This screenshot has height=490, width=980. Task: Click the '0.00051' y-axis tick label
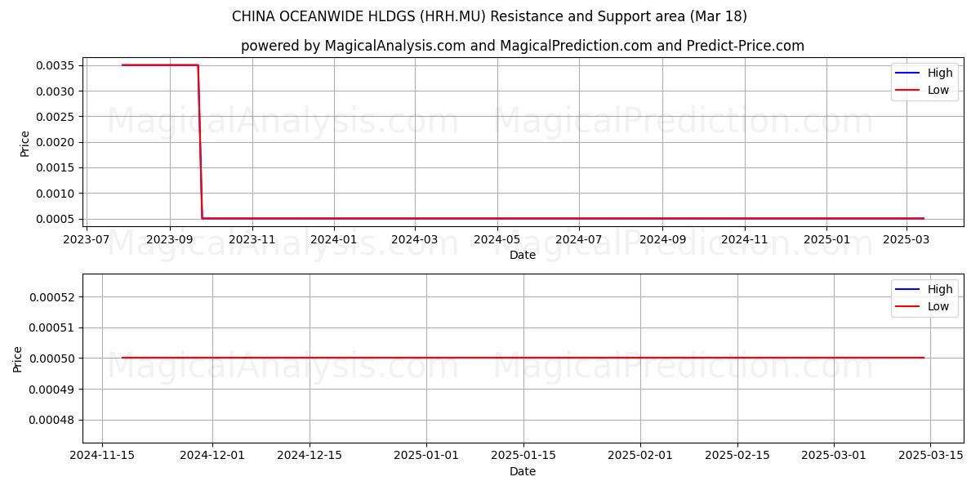click(51, 327)
